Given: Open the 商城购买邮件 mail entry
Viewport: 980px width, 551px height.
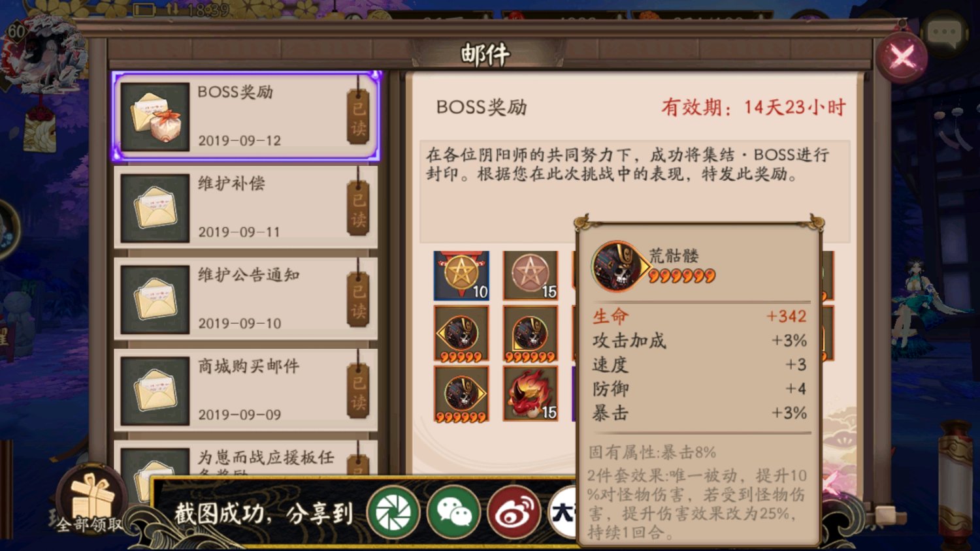Looking at the screenshot, I should coord(246,390).
